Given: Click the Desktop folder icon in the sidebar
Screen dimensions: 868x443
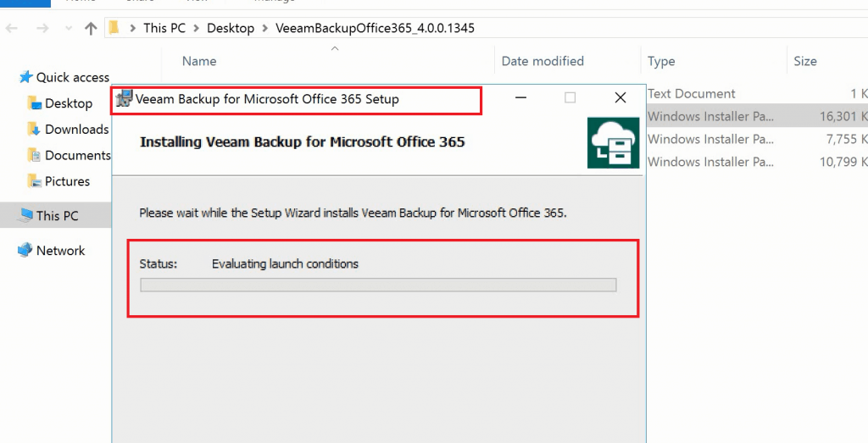Looking at the screenshot, I should click(x=35, y=102).
